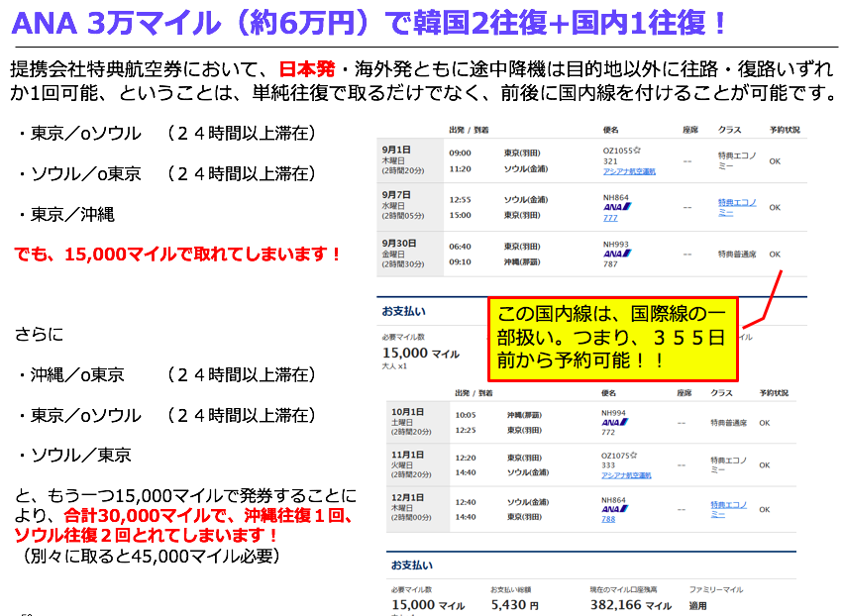The height and width of the screenshot is (616, 843).
Task: Select the 12月1日 木曜日 date cell
Action: point(418,508)
